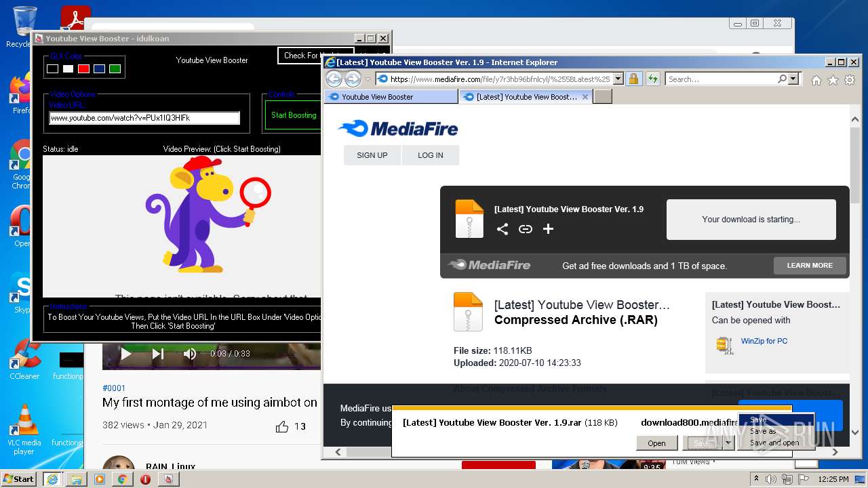Click IE Search input box

(721, 79)
